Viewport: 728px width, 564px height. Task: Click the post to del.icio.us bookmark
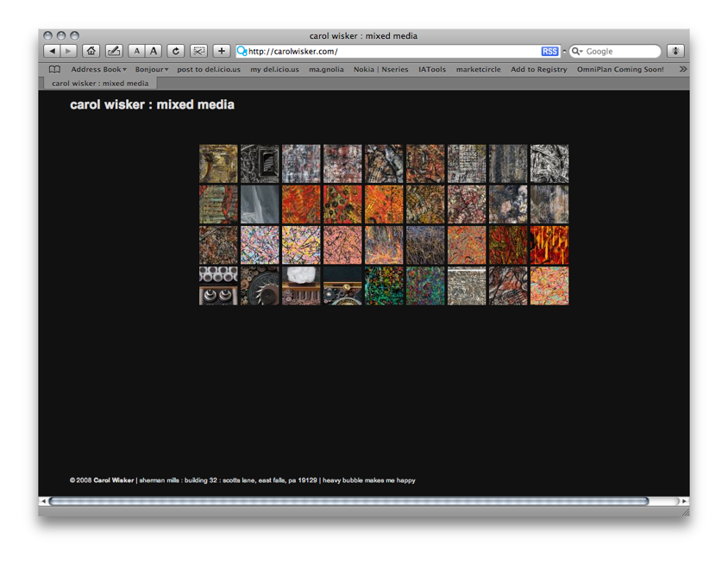click(209, 70)
